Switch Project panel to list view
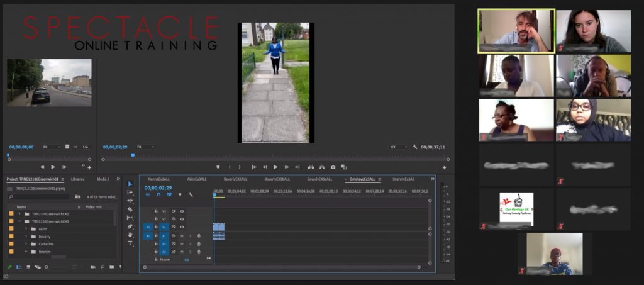Screen dimensions: 644x285 (19, 267)
